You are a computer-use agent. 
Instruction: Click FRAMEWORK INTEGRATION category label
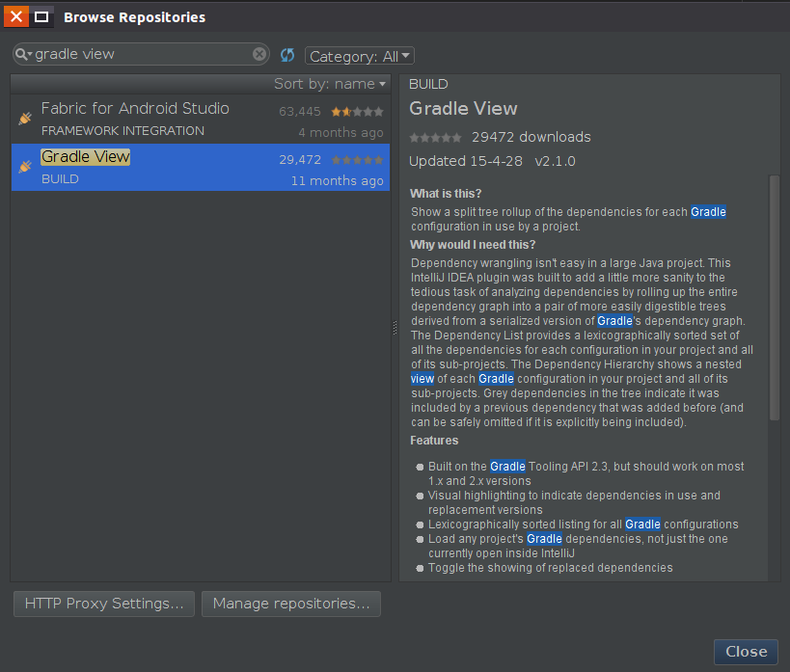tap(123, 130)
